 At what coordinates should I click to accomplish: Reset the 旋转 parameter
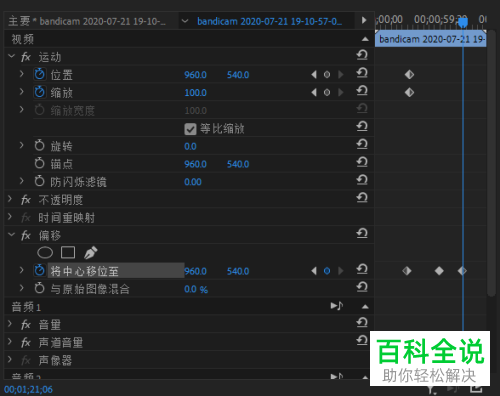tap(362, 144)
